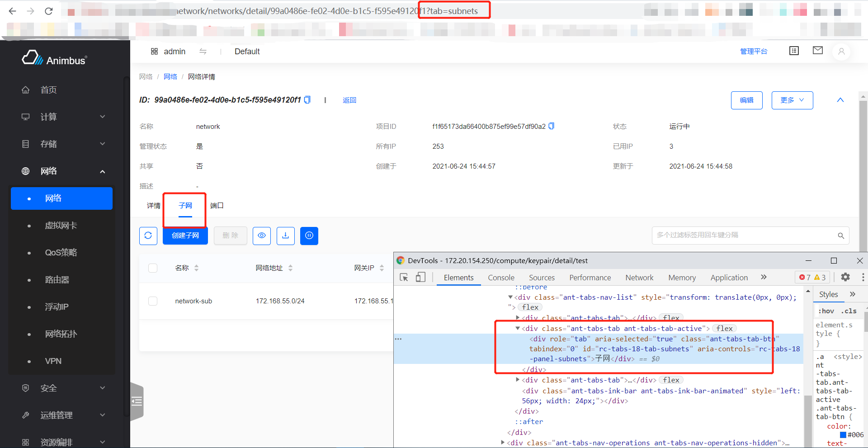Open the 更多 dropdown button
This screenshot has height=448, width=868.
click(x=792, y=100)
